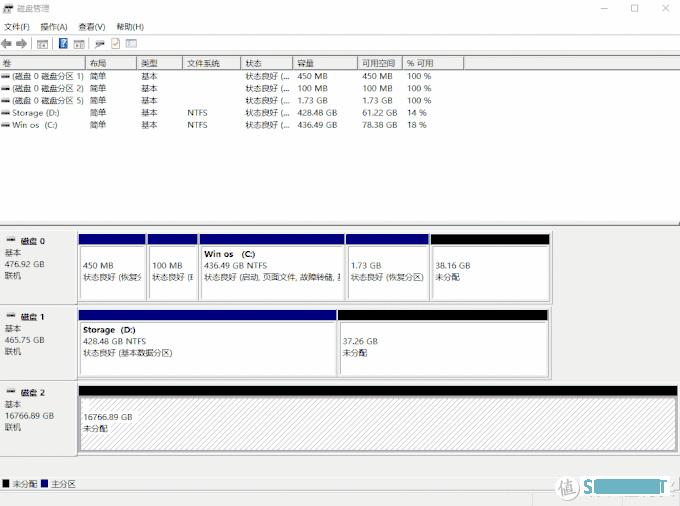Minimize the Disk Management window

click(x=604, y=8)
